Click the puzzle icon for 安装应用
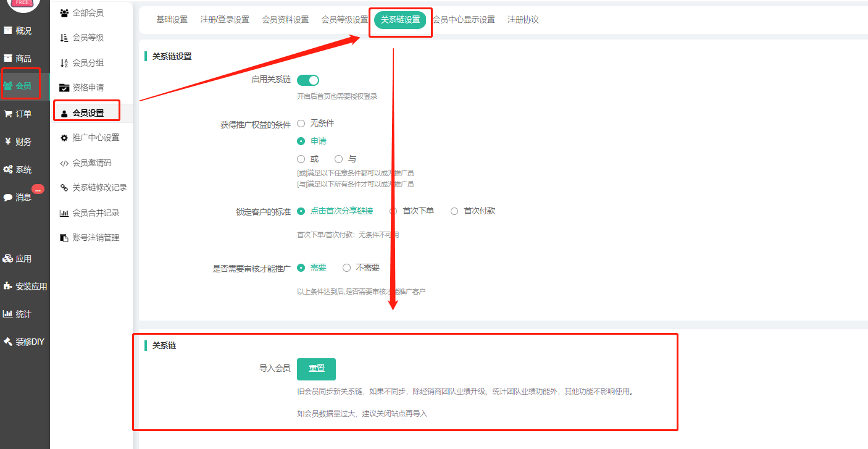Screen dimensions: 868x449 (x=8, y=286)
